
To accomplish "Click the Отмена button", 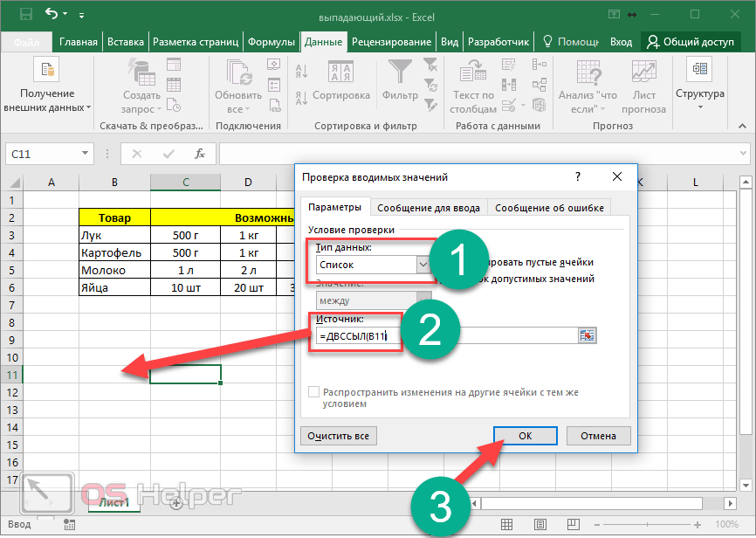I will (598, 436).
